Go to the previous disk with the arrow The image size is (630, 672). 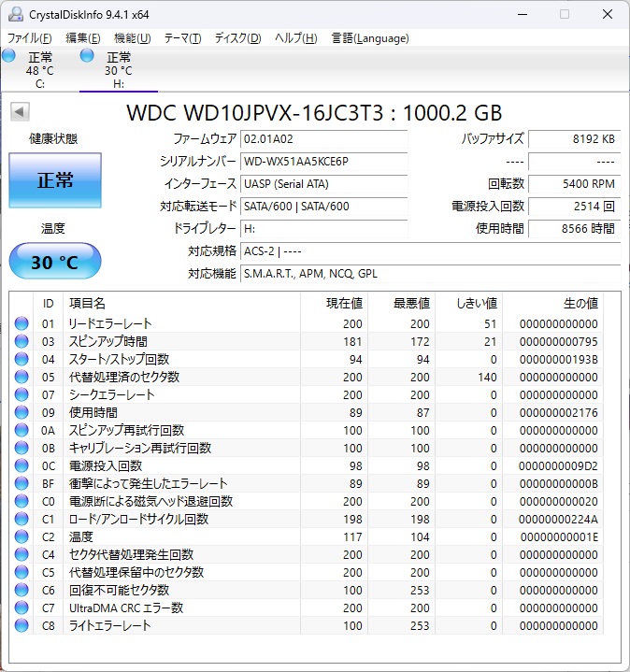(20, 112)
